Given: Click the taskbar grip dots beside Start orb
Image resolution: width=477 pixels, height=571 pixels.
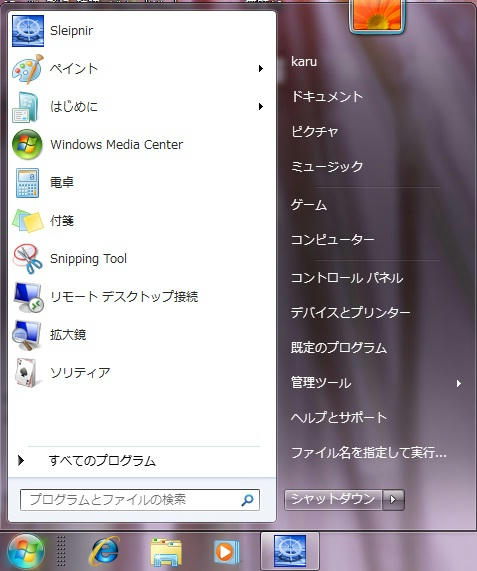Looking at the screenshot, I should point(62,551).
